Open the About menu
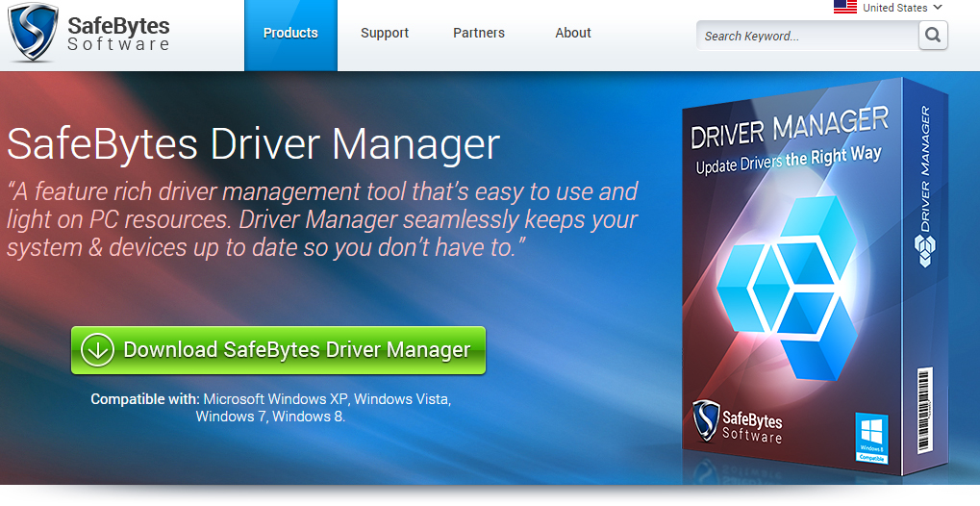The height and width of the screenshot is (506, 980). [573, 33]
